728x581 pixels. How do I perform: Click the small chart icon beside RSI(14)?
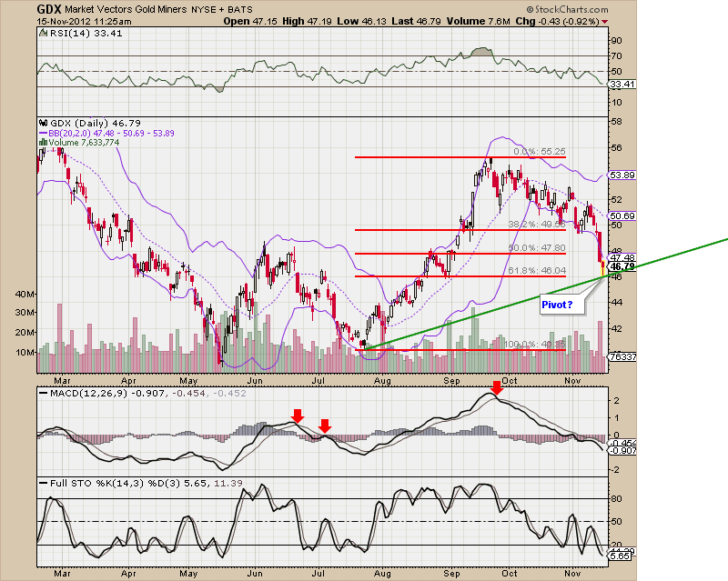[x=43, y=33]
